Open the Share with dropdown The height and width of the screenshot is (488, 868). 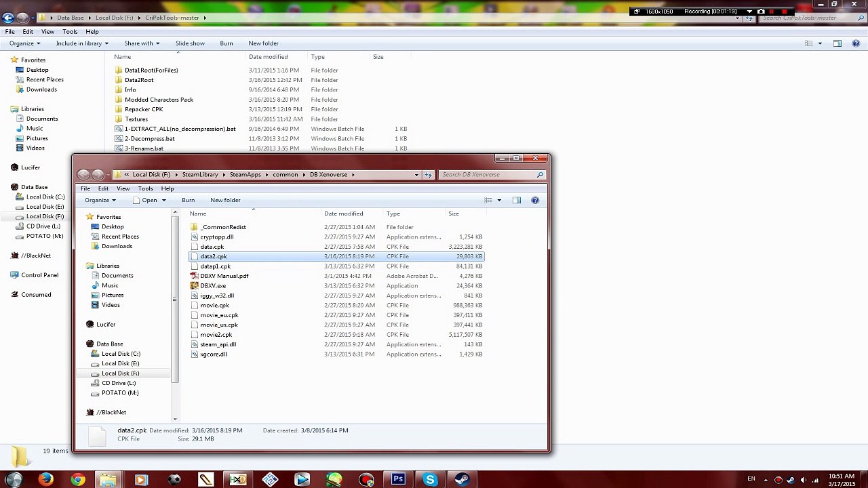pyautogui.click(x=142, y=43)
